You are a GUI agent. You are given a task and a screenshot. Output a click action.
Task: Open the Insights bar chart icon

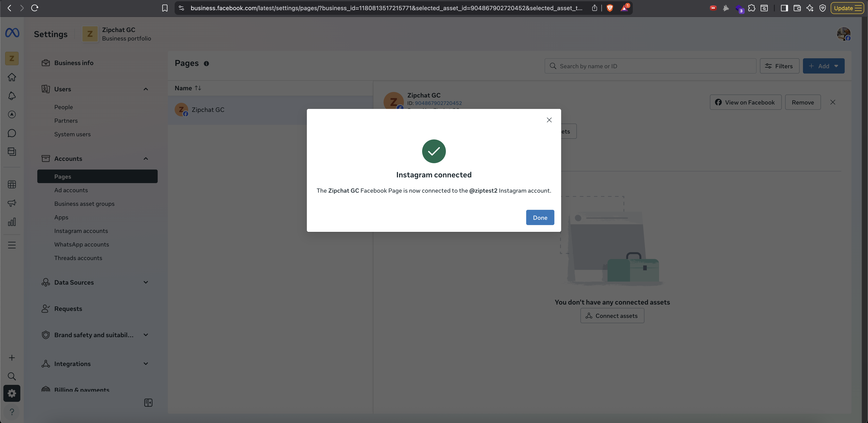[x=12, y=222]
